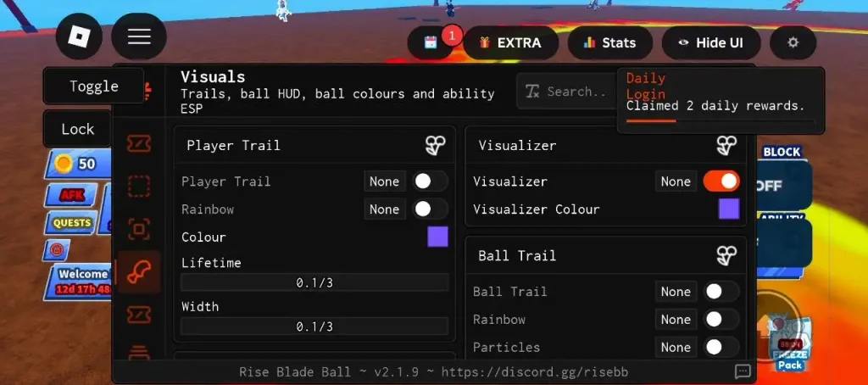This screenshot has width=868, height=385.
Task: Open None keybind for Player Trail row
Action: pyautogui.click(x=385, y=181)
